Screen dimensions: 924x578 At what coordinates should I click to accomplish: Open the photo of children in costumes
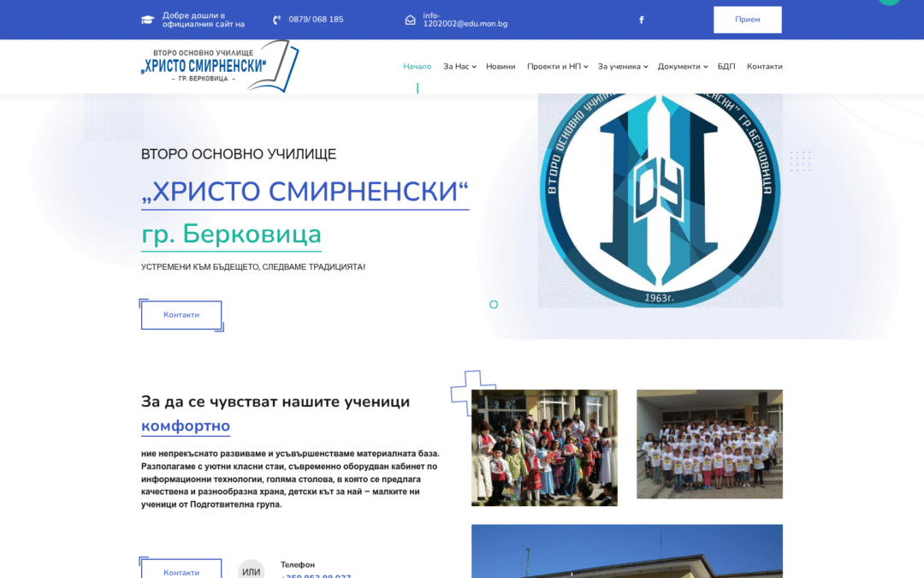[x=544, y=448]
